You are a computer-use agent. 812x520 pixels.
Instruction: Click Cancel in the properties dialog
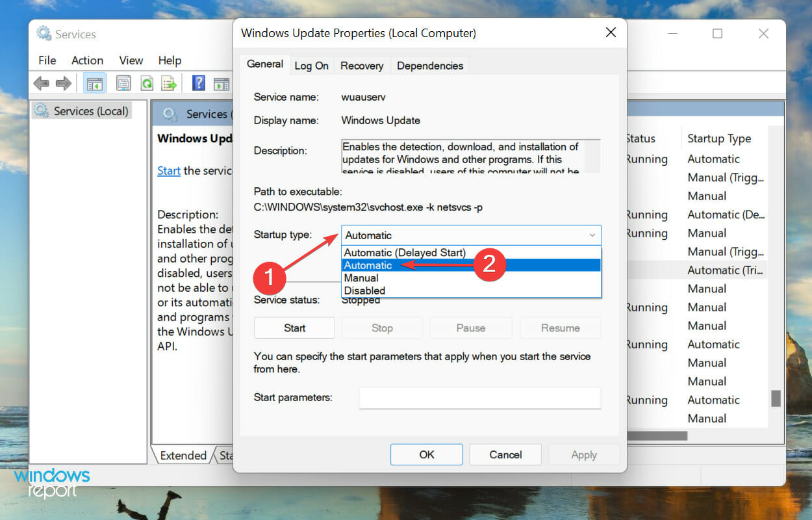coord(505,455)
